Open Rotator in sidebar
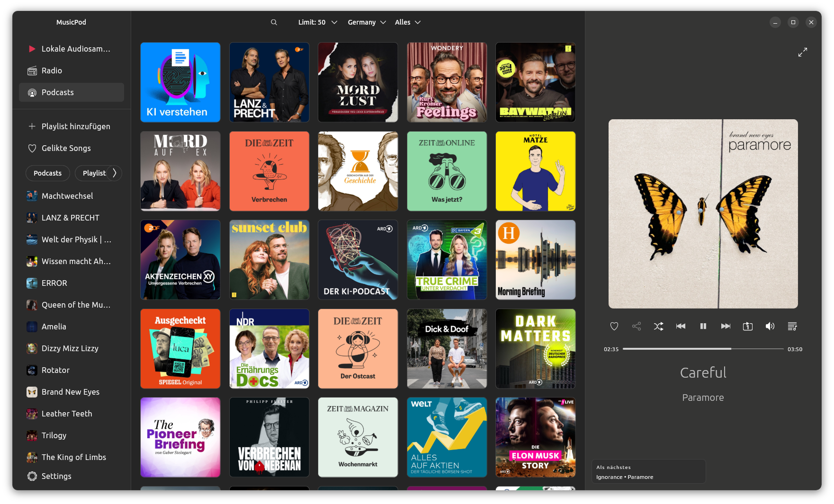 [x=72, y=370]
